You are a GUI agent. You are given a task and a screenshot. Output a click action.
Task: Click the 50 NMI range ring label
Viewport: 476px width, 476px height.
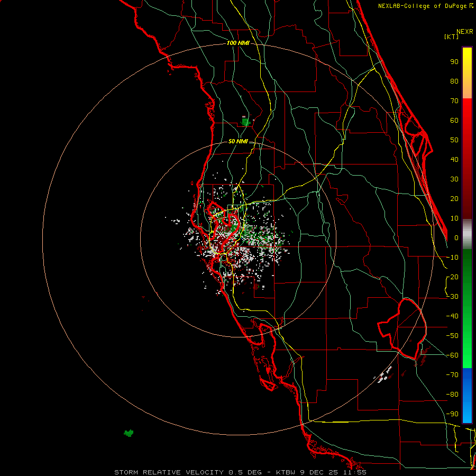point(238,141)
